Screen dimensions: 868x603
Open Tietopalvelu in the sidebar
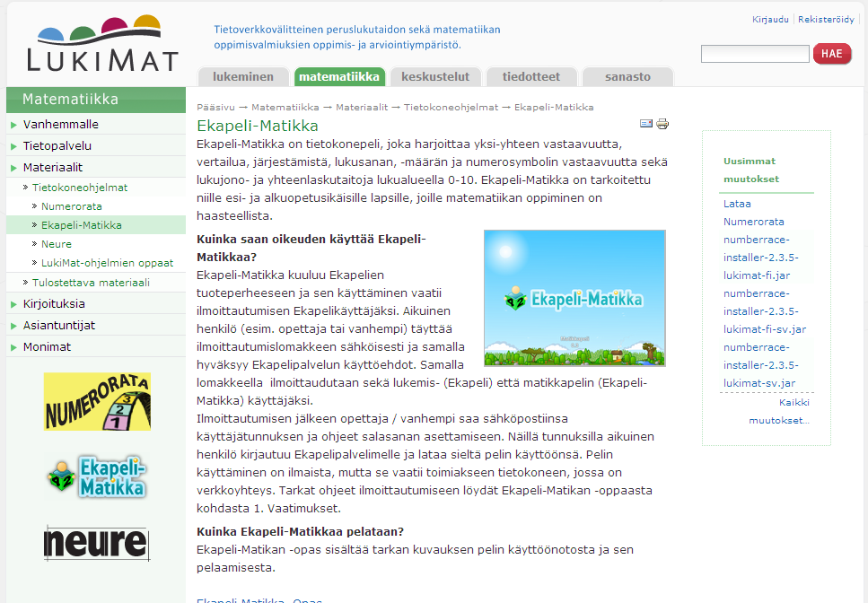pos(57,146)
